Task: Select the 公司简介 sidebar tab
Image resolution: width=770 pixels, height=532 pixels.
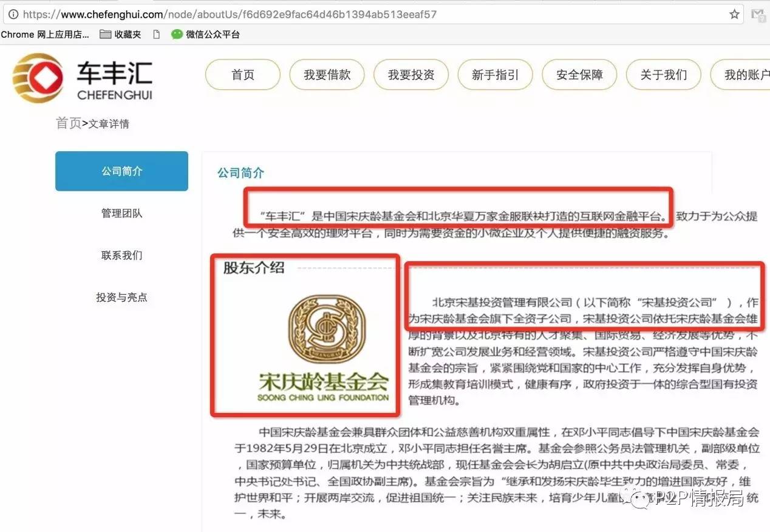Action: 121,171
